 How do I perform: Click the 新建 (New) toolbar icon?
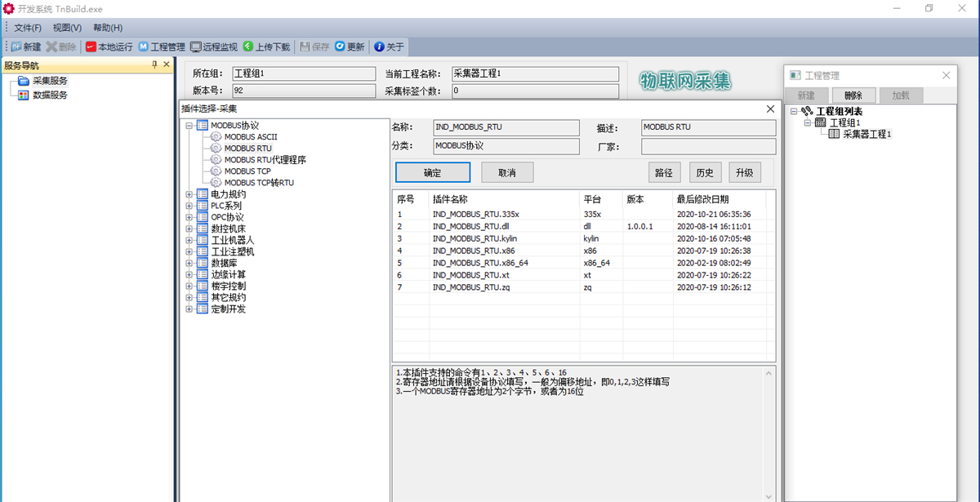[x=25, y=47]
